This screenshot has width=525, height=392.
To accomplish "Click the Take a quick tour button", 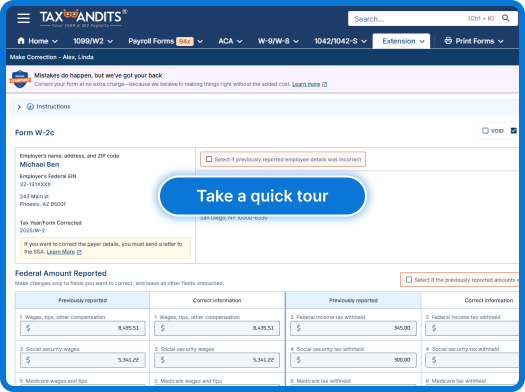I will pyautogui.click(x=262, y=196).
